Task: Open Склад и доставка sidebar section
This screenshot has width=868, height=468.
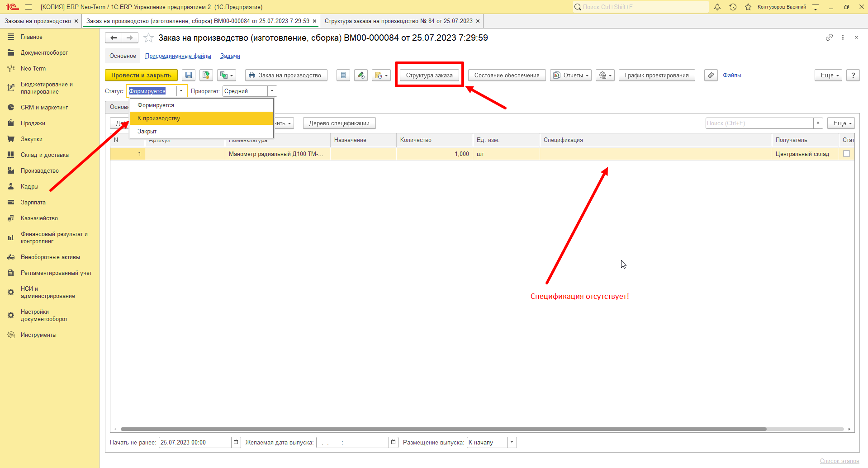Action: point(45,155)
